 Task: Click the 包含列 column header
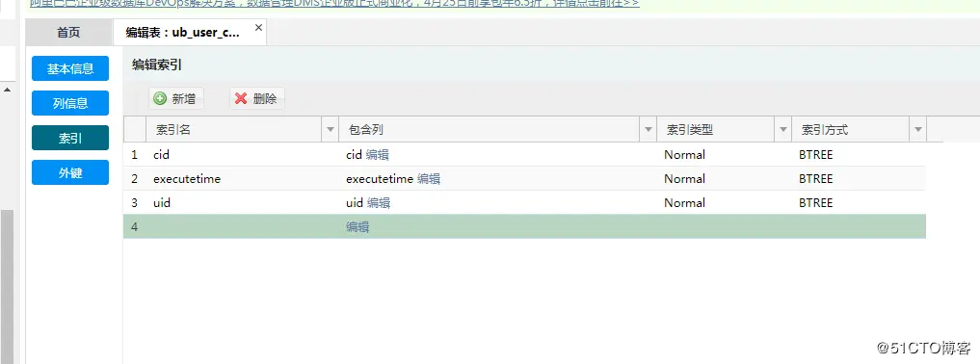pos(490,130)
